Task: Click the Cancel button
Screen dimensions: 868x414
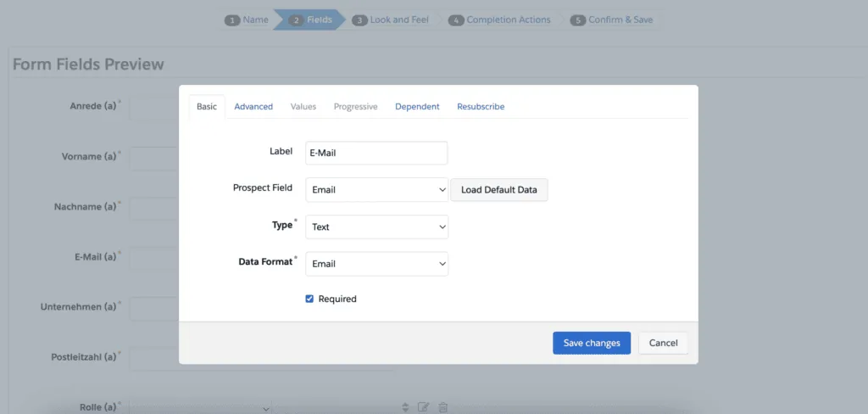Action: tap(663, 343)
